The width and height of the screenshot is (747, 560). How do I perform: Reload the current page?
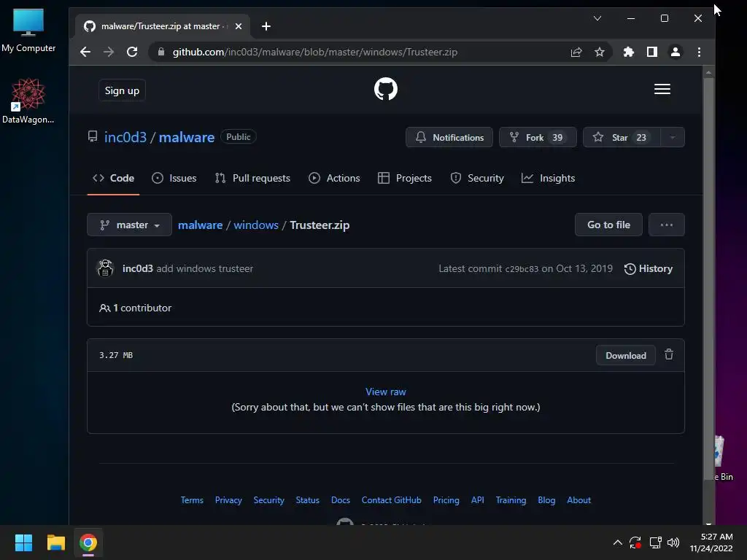pyautogui.click(x=132, y=52)
